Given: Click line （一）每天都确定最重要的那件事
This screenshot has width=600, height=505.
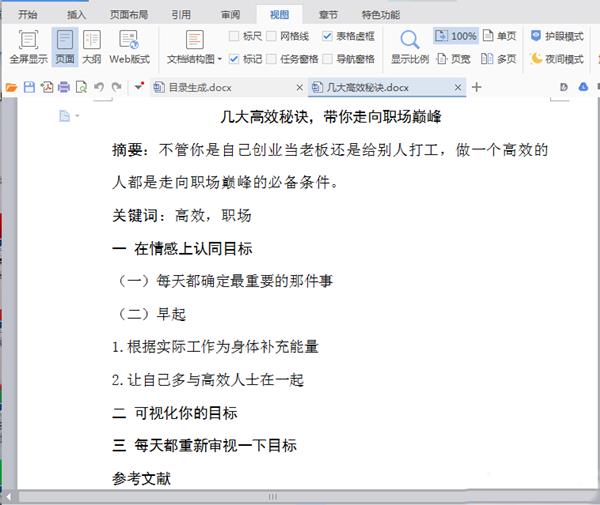Looking at the screenshot, I should coord(224,281).
